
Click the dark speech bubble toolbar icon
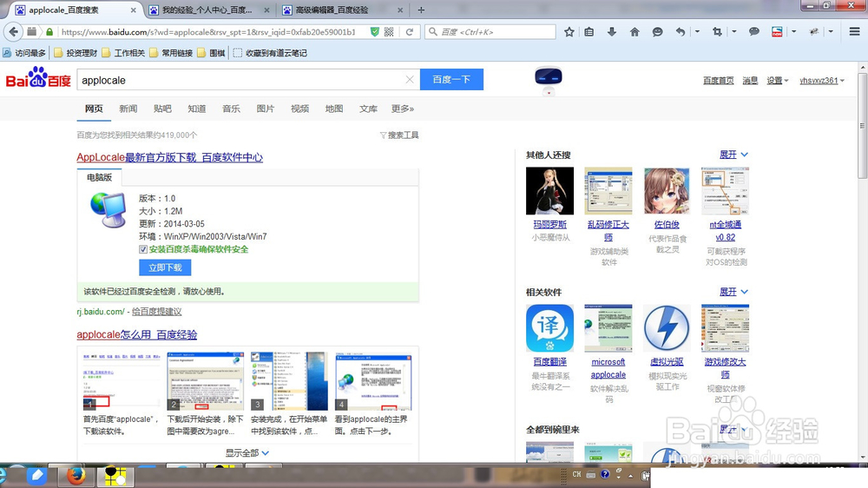tap(754, 32)
